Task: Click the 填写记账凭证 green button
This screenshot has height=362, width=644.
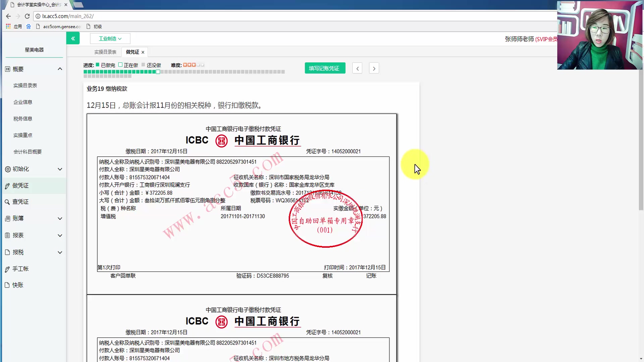Action: tap(325, 68)
